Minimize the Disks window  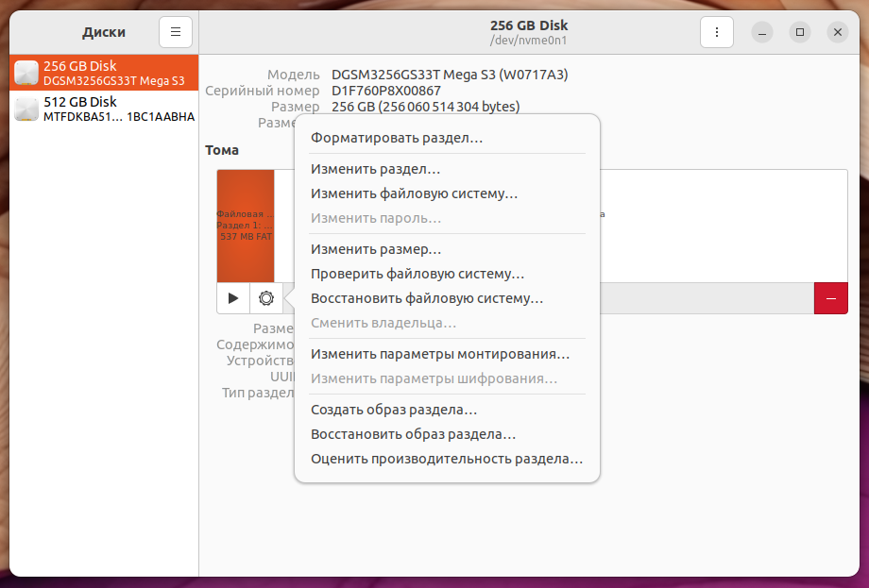point(762,32)
